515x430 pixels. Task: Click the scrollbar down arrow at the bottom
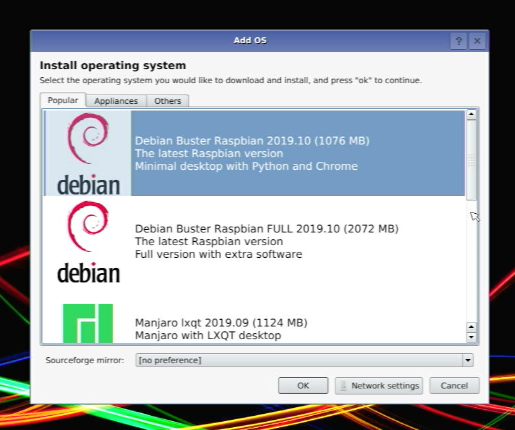coord(471,337)
